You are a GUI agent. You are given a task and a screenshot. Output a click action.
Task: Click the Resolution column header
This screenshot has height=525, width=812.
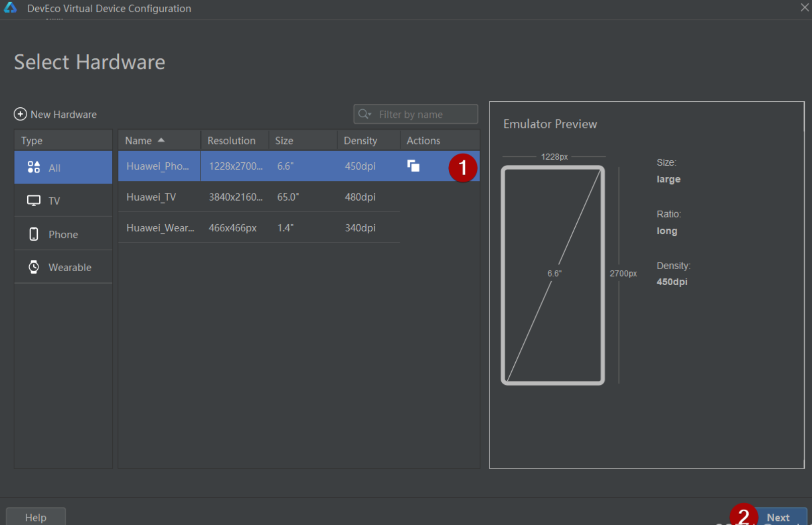235,141
